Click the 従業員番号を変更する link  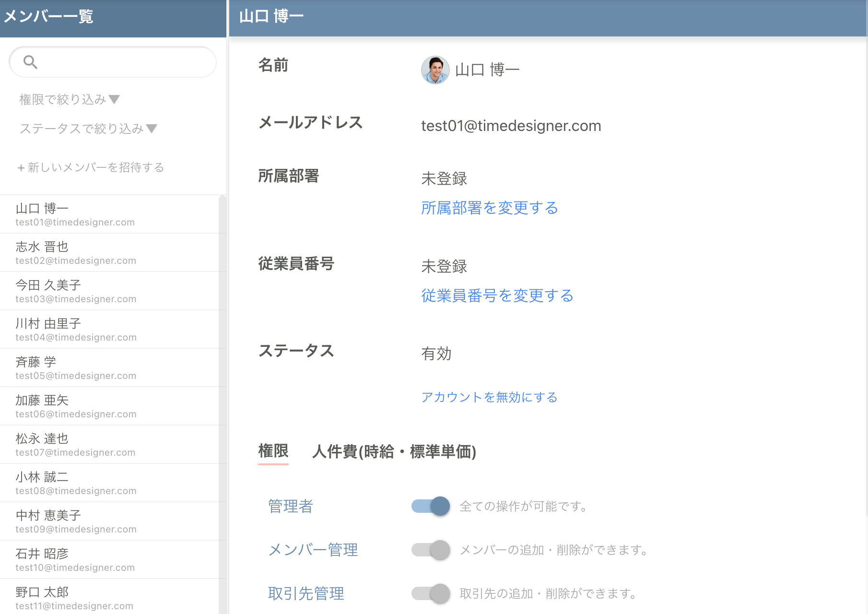[x=497, y=295]
